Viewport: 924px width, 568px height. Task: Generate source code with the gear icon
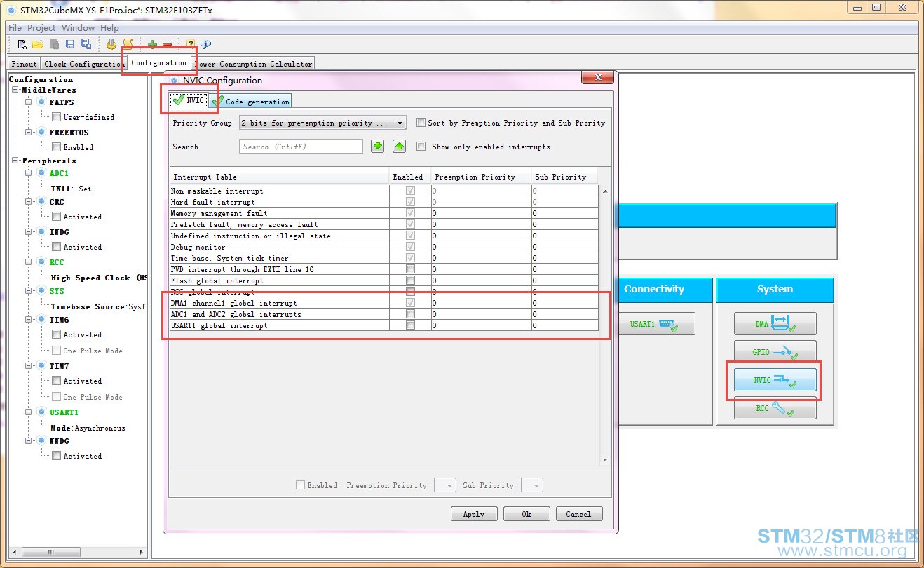111,44
